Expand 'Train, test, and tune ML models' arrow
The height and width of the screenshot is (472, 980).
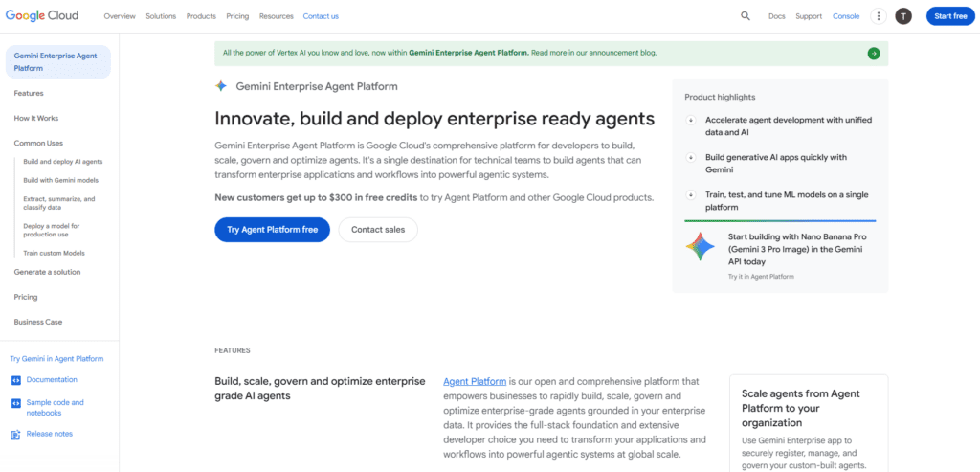691,195
